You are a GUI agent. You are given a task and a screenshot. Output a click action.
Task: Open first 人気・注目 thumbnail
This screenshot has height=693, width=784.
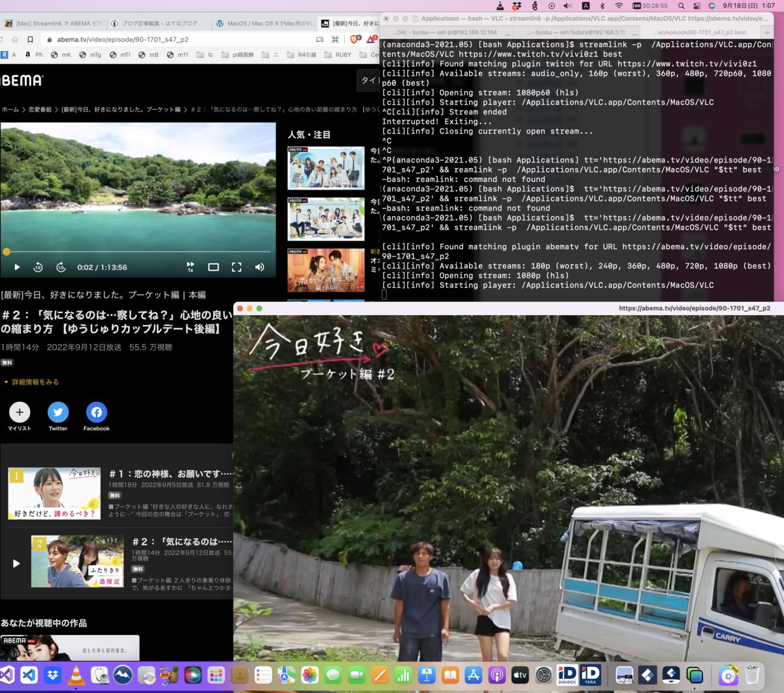pos(326,168)
